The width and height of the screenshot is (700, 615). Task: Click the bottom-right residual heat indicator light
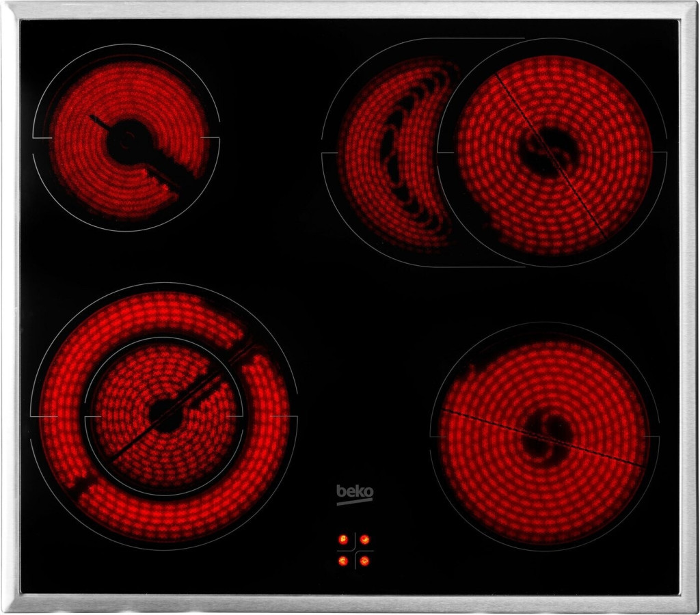tap(365, 561)
